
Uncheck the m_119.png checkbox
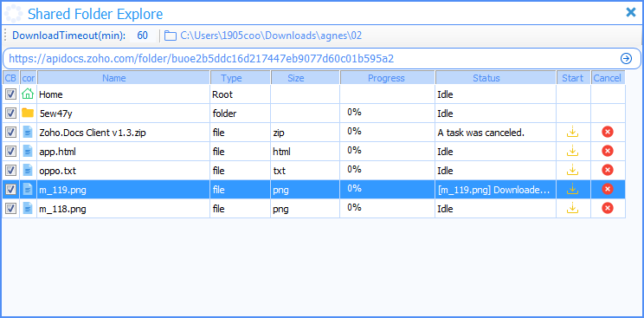coord(10,189)
